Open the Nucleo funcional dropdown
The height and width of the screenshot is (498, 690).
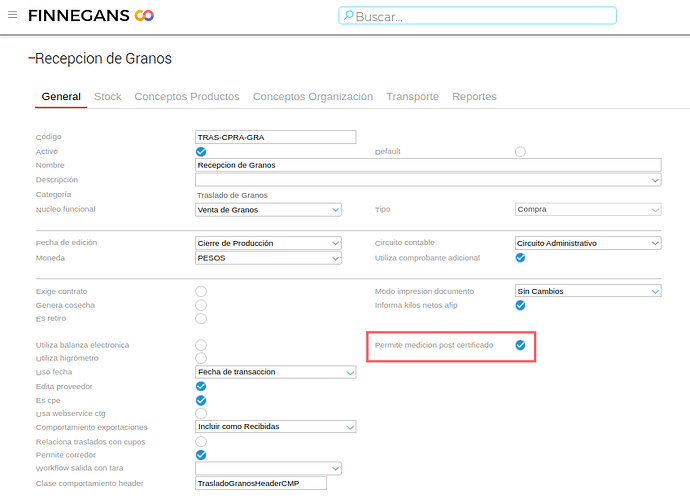pyautogui.click(x=268, y=210)
